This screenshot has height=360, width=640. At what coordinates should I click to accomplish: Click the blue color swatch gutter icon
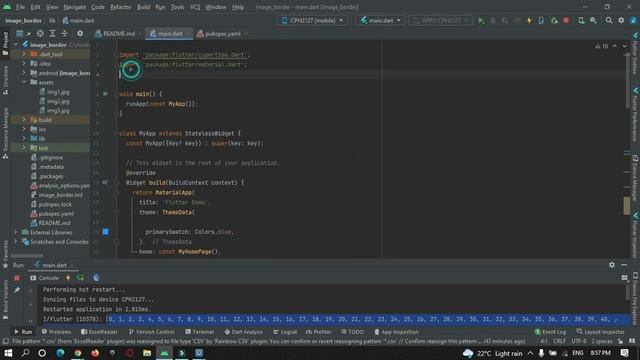[x=105, y=232]
